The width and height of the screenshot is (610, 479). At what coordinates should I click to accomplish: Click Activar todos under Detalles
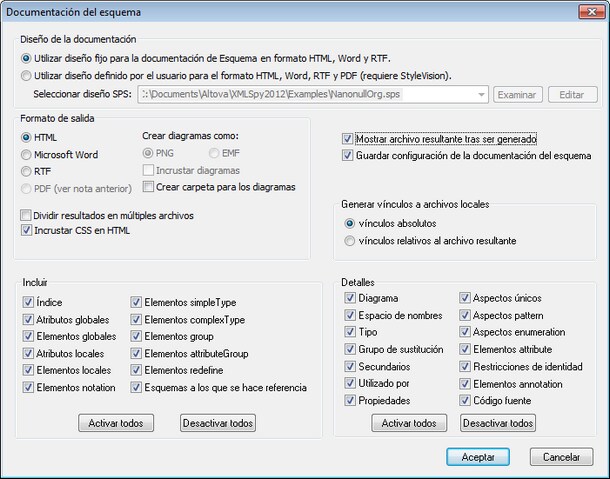pos(409,423)
